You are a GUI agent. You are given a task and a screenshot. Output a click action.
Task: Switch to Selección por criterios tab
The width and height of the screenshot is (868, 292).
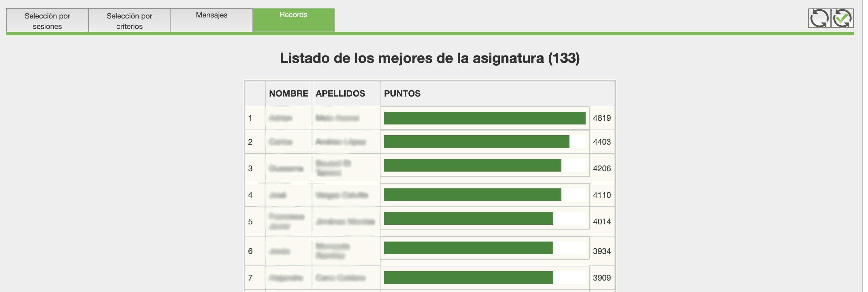pos(129,21)
